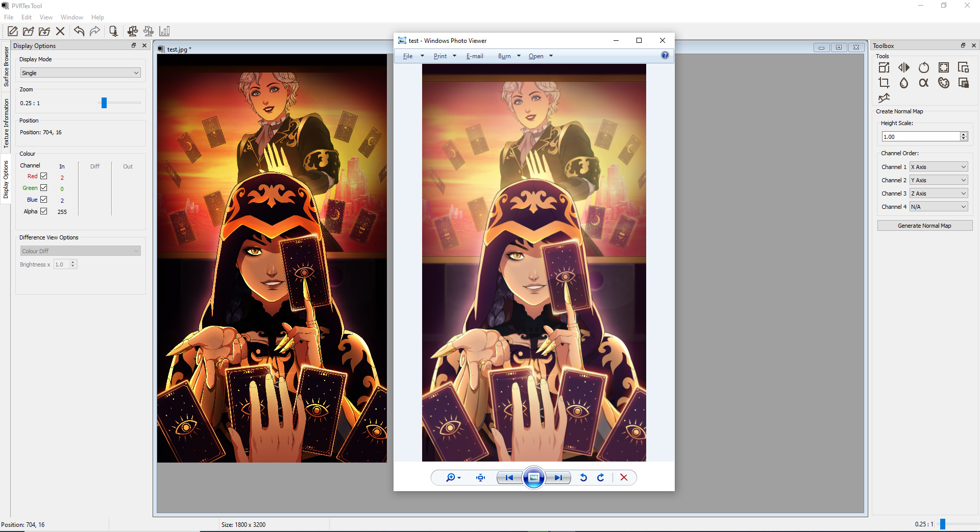Click the zoom slider in the status bar
980x532 pixels.
coord(943,524)
